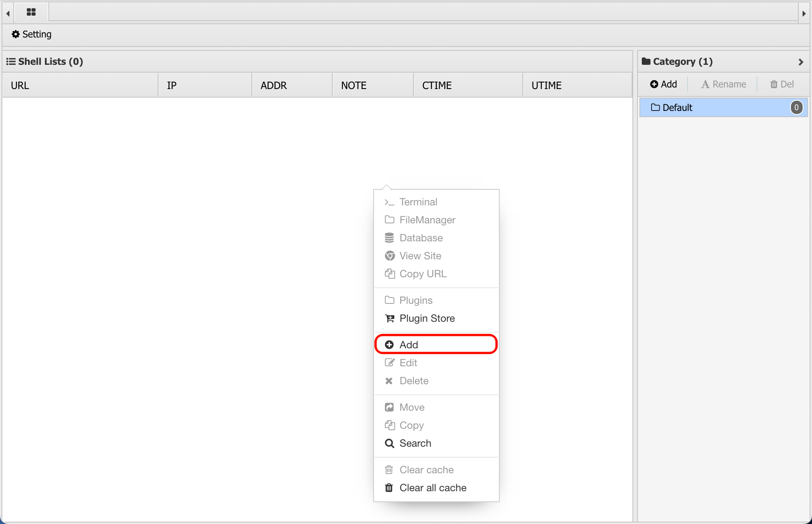This screenshot has width=812, height=524.
Task: Click the trash icon for Clear all cache
Action: click(x=389, y=488)
